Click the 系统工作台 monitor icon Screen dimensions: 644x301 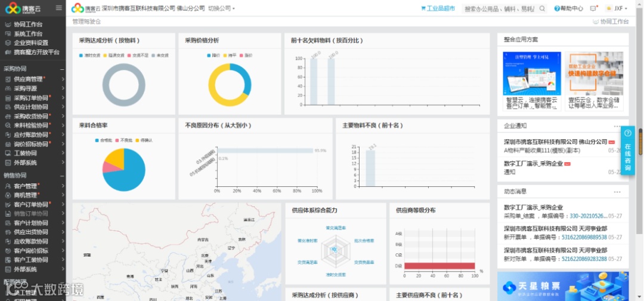pos(8,33)
